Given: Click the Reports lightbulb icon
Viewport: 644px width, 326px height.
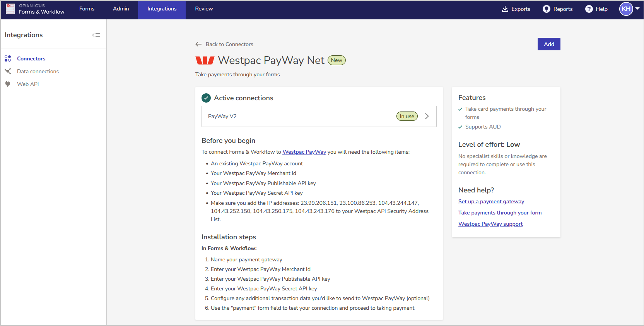Looking at the screenshot, I should coord(546,9).
